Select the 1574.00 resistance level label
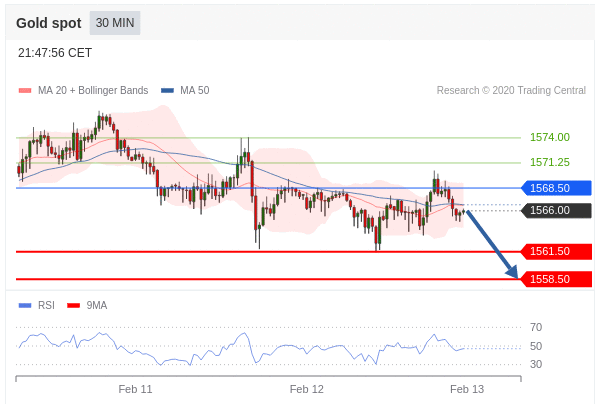The height and width of the screenshot is (411, 600). (x=550, y=137)
